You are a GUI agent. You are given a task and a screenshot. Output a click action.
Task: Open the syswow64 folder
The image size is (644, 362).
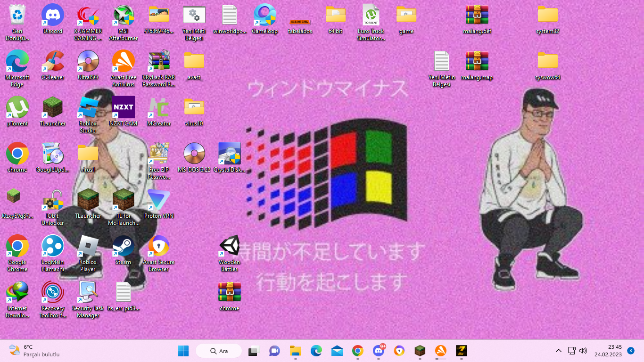click(548, 65)
